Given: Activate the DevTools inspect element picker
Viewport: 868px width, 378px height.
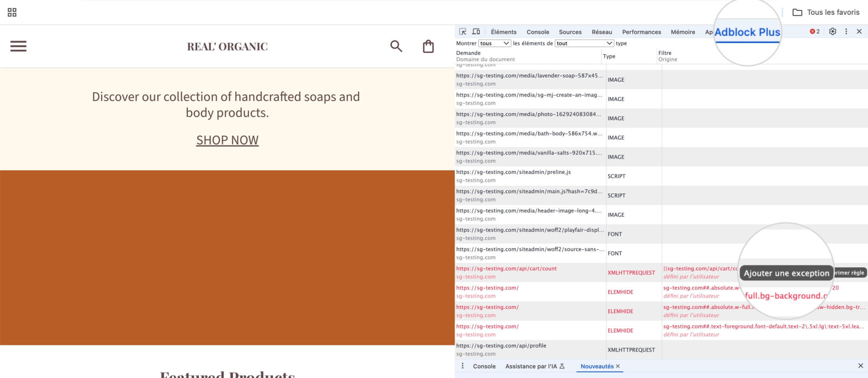Looking at the screenshot, I should tap(462, 32).
